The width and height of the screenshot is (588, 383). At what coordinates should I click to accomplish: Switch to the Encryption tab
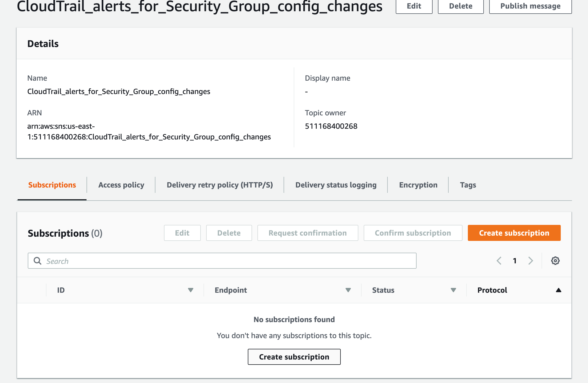(x=418, y=185)
